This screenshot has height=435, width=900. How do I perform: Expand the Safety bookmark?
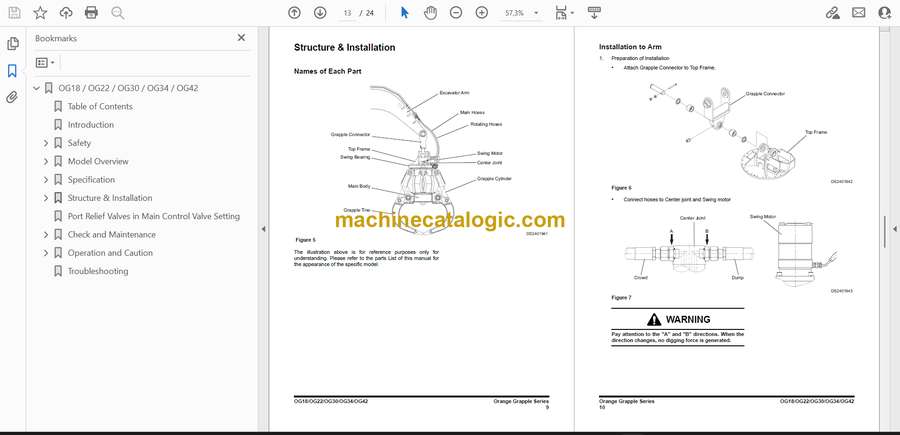(x=46, y=143)
